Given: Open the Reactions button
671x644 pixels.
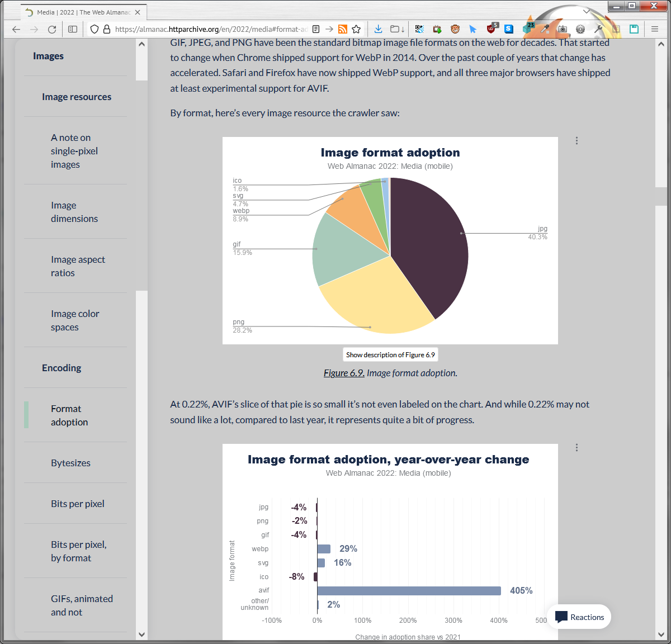Looking at the screenshot, I should [x=579, y=617].
